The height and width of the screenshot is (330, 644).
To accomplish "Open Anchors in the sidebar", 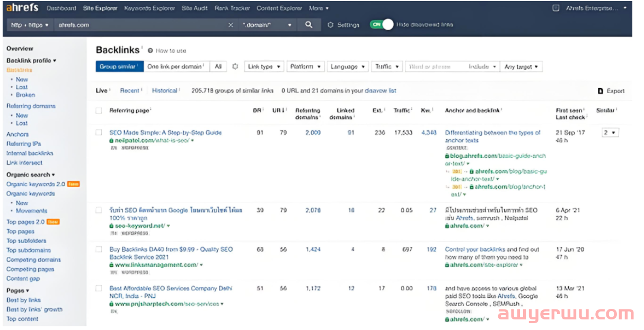I will click(x=17, y=135).
